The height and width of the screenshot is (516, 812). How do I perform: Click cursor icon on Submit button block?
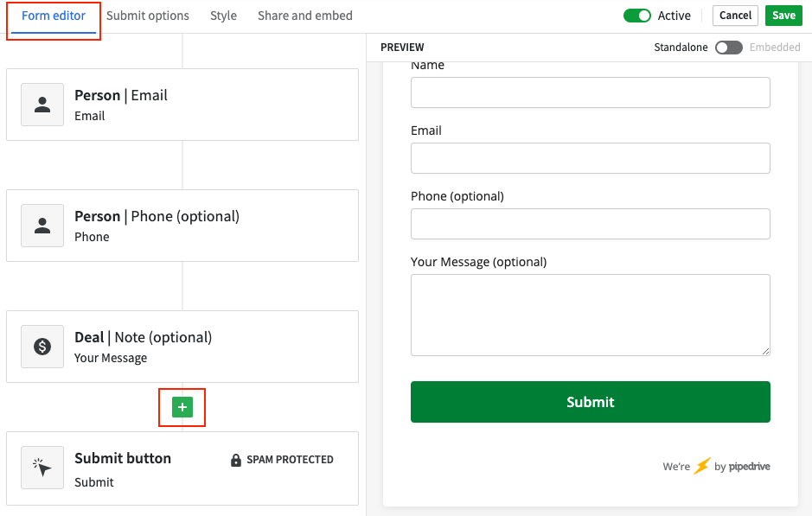point(42,468)
